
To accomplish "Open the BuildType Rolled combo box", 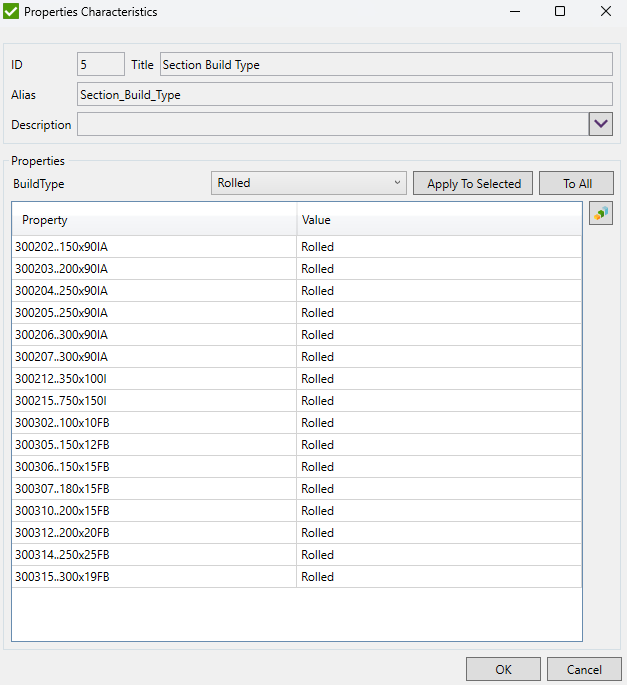I will pos(309,183).
